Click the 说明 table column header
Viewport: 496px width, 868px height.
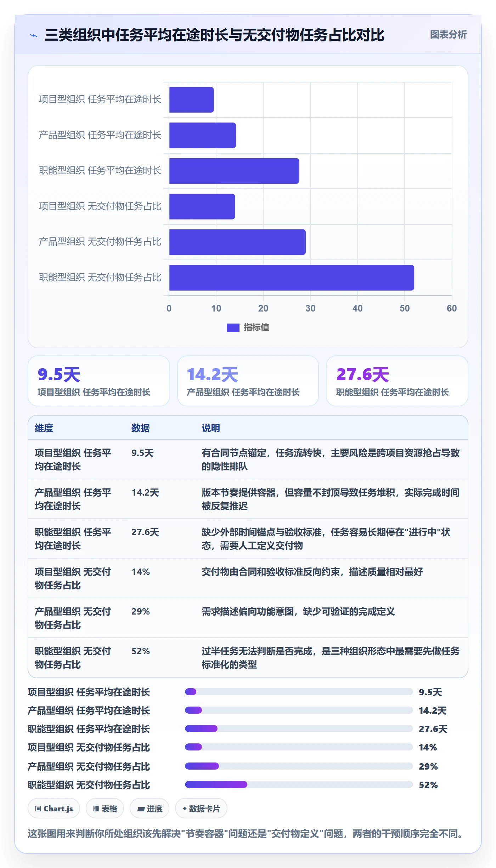[x=211, y=428]
